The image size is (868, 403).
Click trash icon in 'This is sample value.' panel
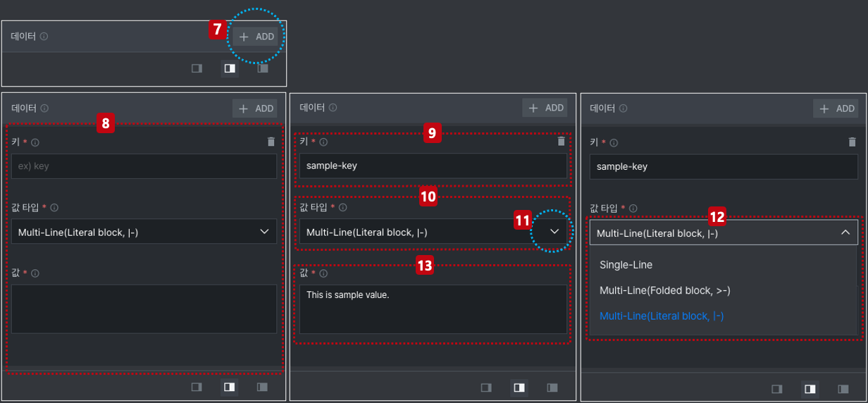click(x=561, y=141)
